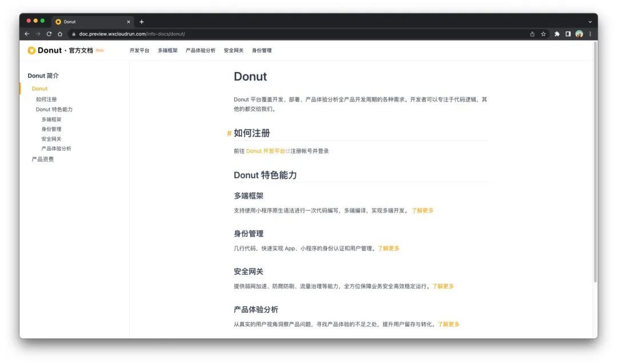The image size is (617, 364).
Task: Click 了解更多 under 多端框架
Action: coord(423,210)
